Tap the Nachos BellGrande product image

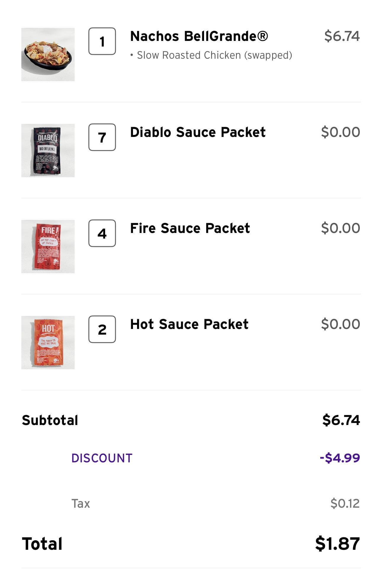click(x=48, y=55)
